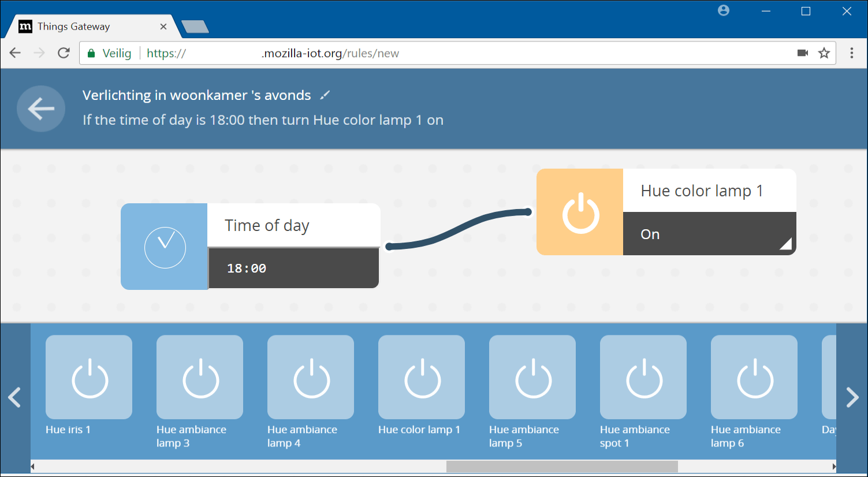868x477 pixels.
Task: Click the "Hue ambiance spot 1" label
Action: tap(635, 437)
